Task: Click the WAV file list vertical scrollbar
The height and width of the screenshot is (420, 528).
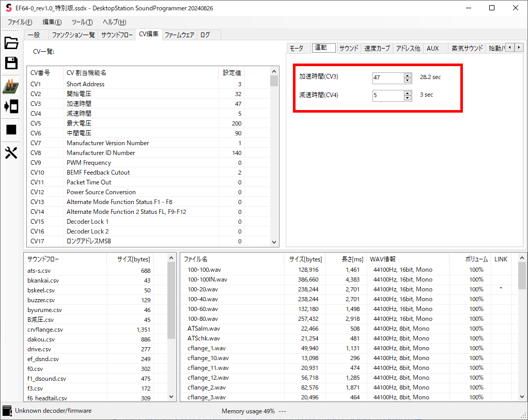Action: 522,331
